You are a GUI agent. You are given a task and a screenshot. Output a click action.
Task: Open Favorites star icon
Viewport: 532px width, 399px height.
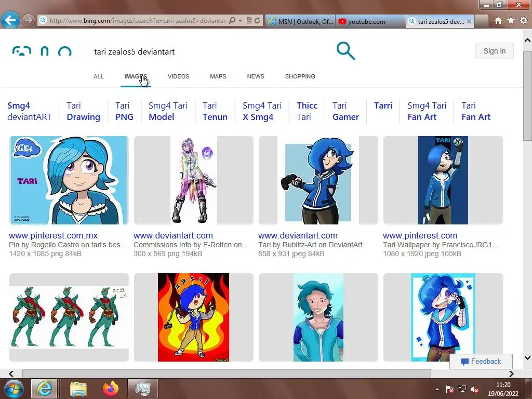tap(511, 21)
